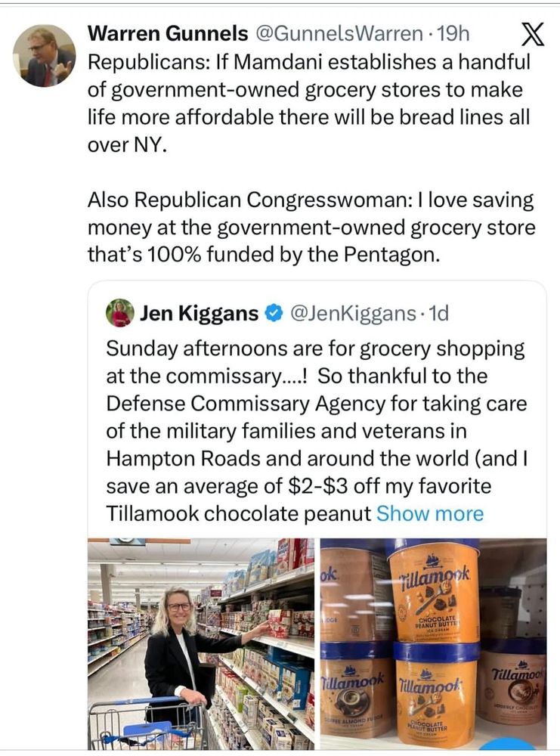Click the top Tillamook Chocolate Peanut Butter tub
The image size is (560, 756).
pyautogui.click(x=432, y=593)
